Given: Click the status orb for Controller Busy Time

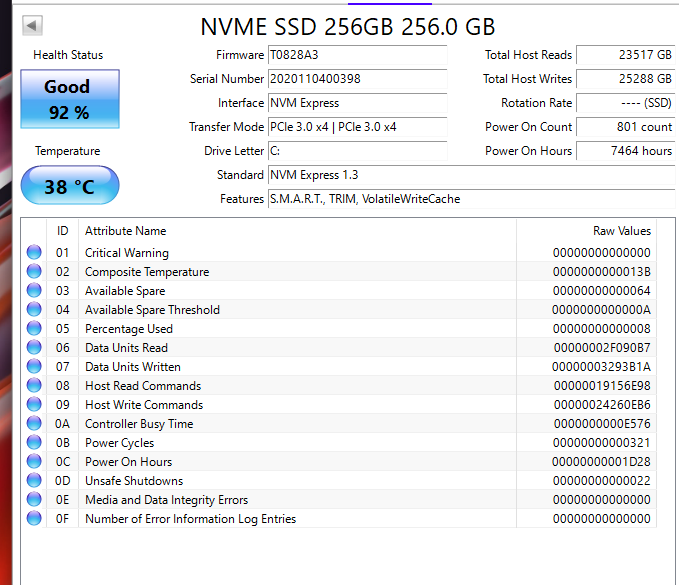Looking at the screenshot, I should pos(34,423).
